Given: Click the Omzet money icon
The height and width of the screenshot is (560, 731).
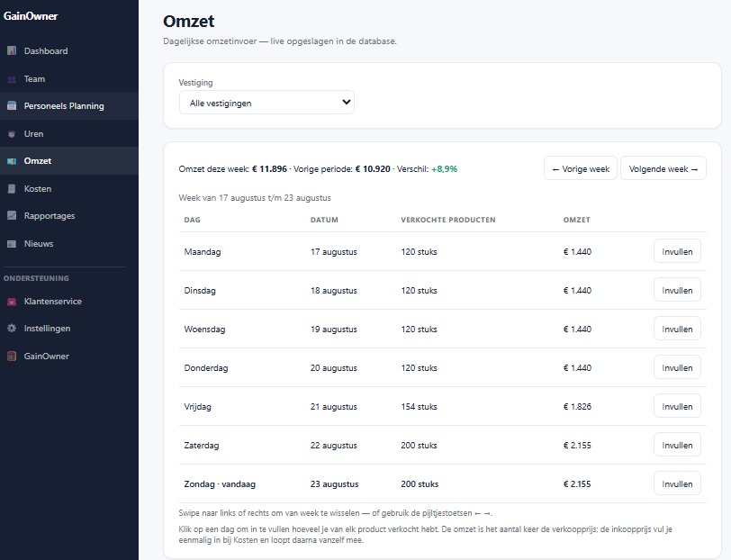Looking at the screenshot, I should pos(12,161).
